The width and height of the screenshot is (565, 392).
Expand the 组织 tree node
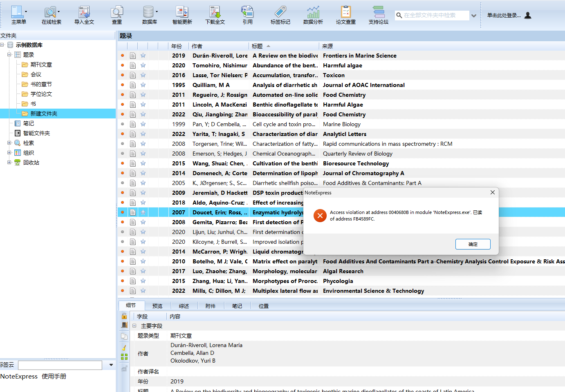click(9, 153)
